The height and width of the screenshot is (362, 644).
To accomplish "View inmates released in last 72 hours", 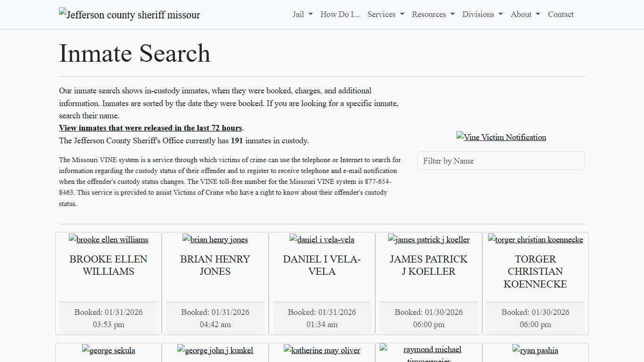I will click(x=150, y=128).
